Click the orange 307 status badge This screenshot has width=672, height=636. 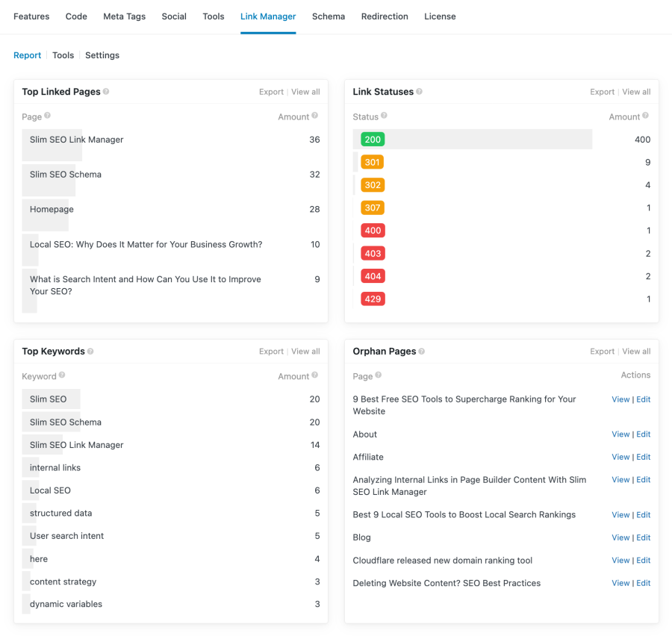[x=373, y=208]
